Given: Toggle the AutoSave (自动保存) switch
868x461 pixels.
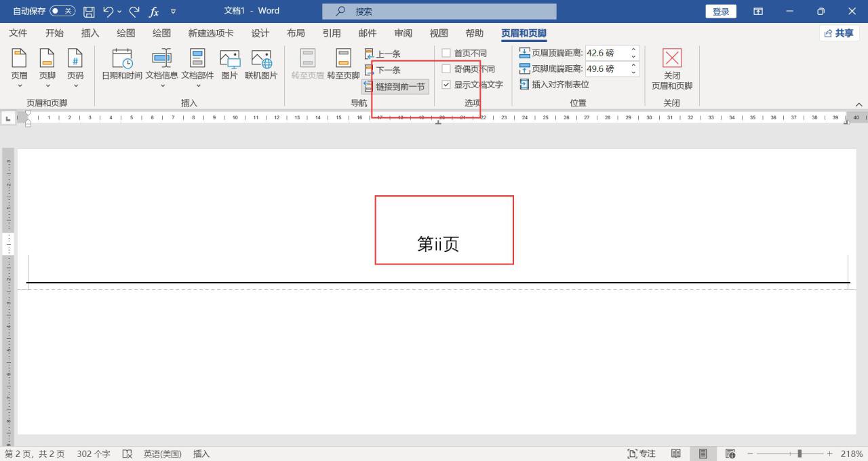Looking at the screenshot, I should 62,12.
